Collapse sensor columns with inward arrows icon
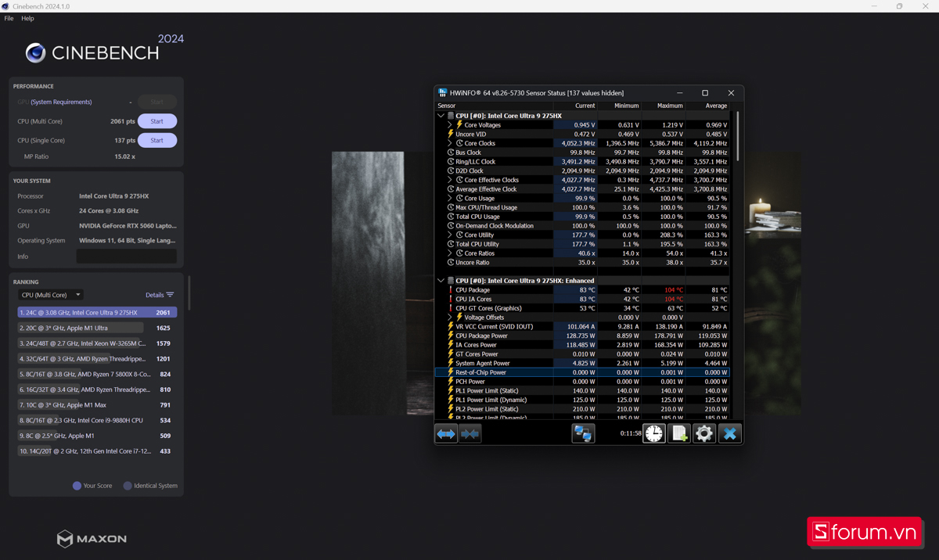The height and width of the screenshot is (560, 939). (x=469, y=433)
